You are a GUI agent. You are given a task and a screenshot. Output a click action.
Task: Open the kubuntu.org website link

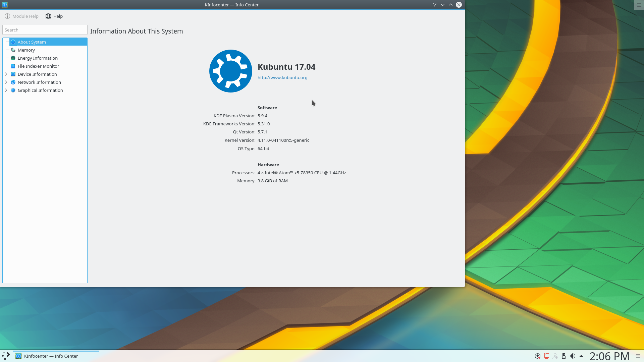click(282, 77)
